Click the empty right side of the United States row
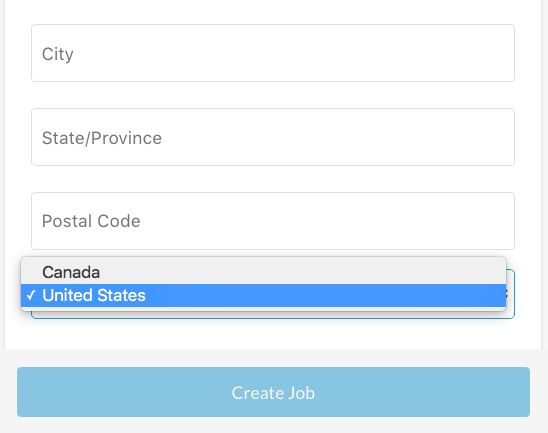548x433 pixels. coord(349,295)
